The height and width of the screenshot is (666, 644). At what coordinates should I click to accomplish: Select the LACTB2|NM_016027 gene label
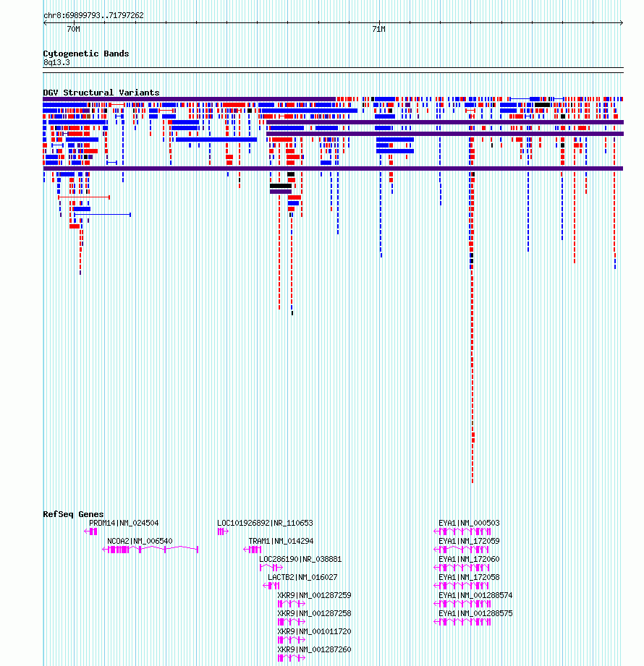click(302, 577)
